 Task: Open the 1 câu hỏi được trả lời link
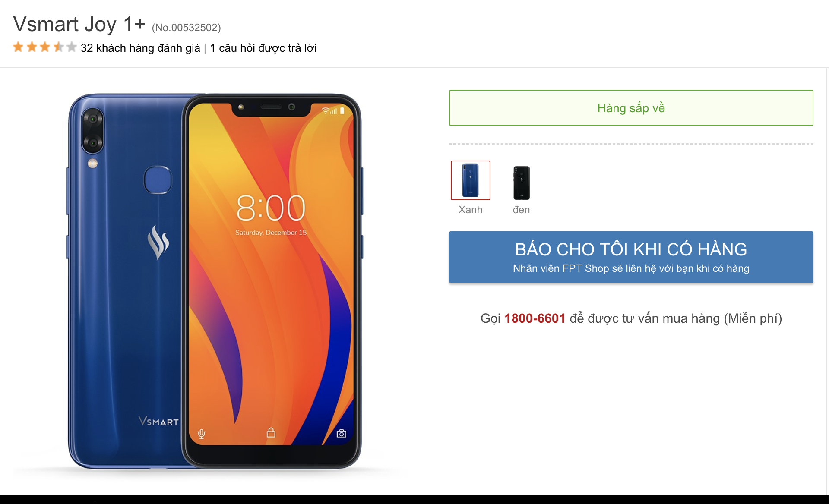click(263, 48)
